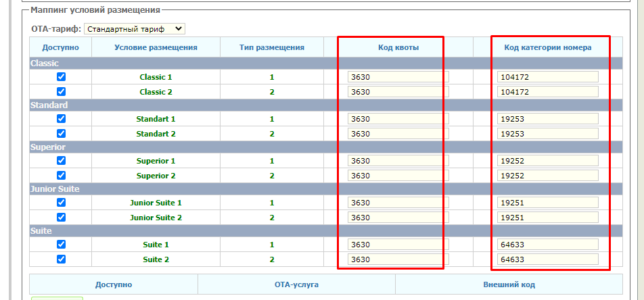
Task: Click the Suite 2 quota code field
Action: point(398,259)
